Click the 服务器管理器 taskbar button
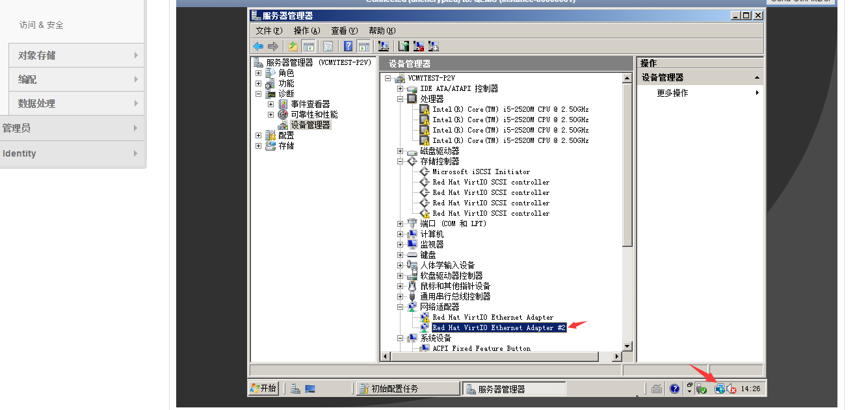The width and height of the screenshot is (868, 410). coord(514,389)
